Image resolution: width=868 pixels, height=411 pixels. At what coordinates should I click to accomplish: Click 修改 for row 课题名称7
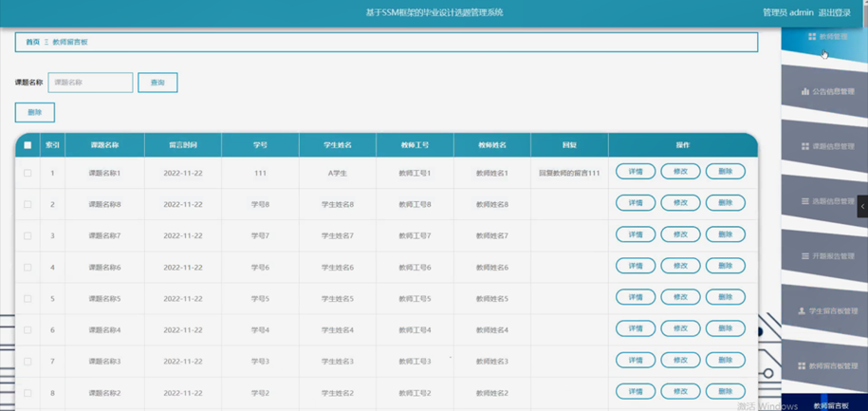[x=680, y=234]
